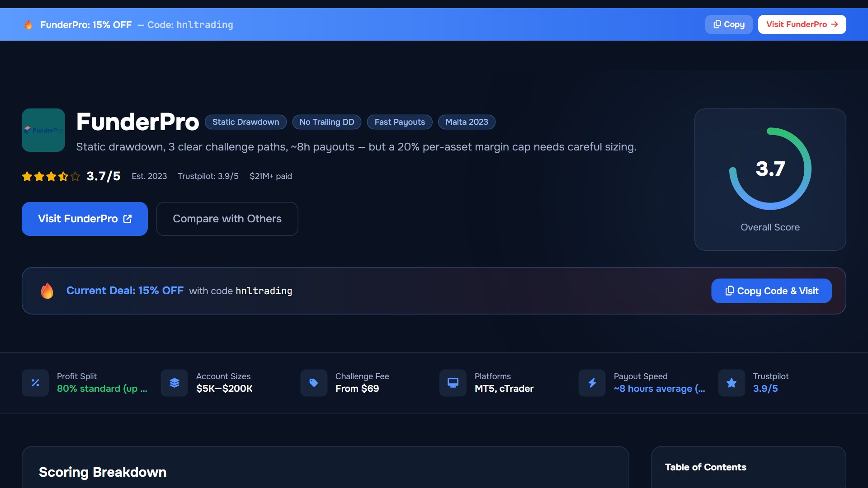Click the Trustpilot star icon
Image resolution: width=868 pixels, height=488 pixels.
click(731, 383)
